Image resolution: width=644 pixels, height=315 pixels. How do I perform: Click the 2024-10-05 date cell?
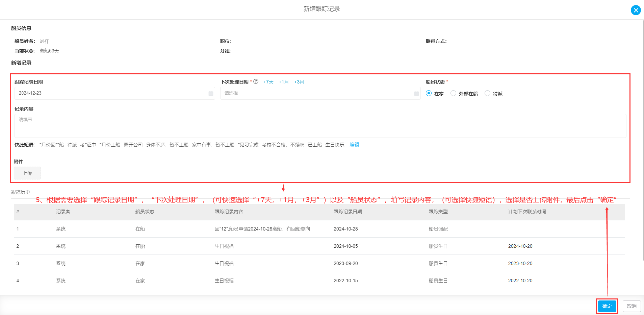tap(346, 246)
